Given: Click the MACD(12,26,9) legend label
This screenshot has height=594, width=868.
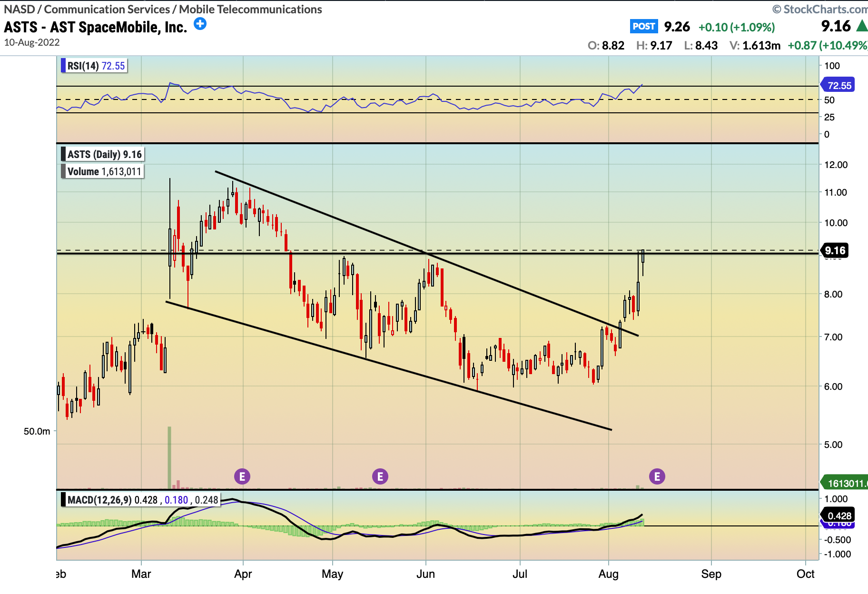Looking at the screenshot, I should point(141,500).
